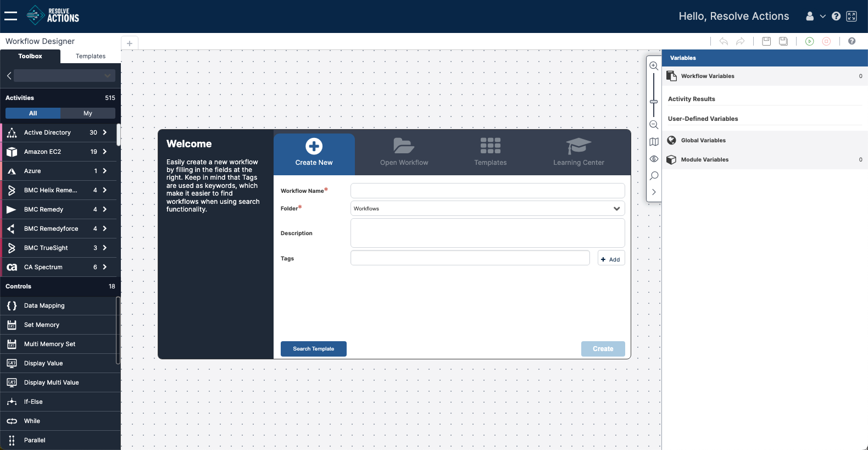Screen dimensions: 868x450
Task: Open the user menu dropdown arrow
Action: coord(823,16)
